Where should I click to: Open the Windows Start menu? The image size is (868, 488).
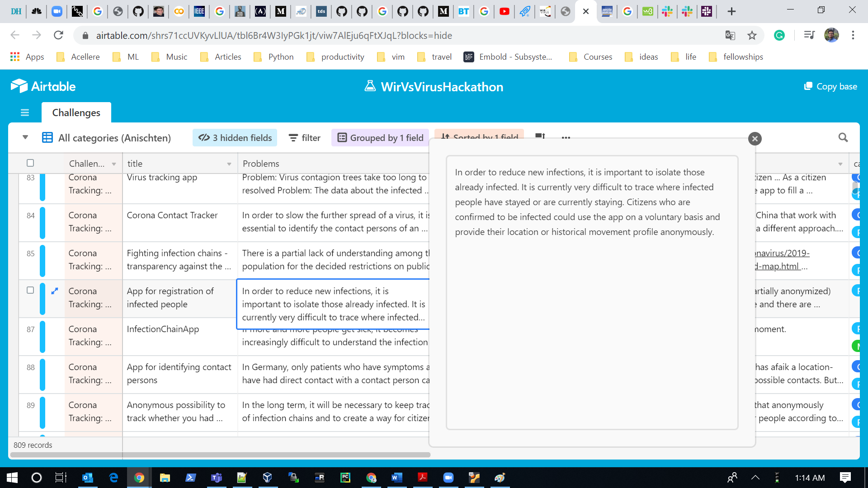tap(12, 478)
